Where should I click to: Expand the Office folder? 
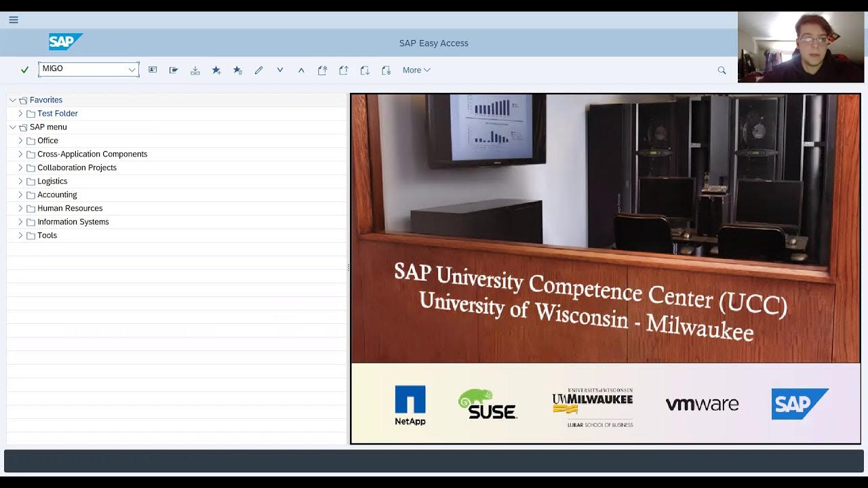pyautogui.click(x=20, y=140)
